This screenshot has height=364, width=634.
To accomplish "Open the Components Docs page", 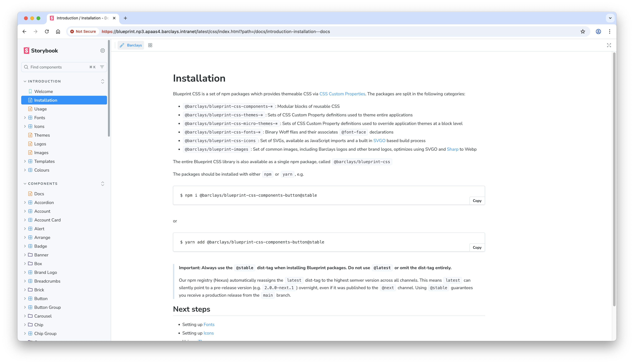I will pyautogui.click(x=64, y=194).
